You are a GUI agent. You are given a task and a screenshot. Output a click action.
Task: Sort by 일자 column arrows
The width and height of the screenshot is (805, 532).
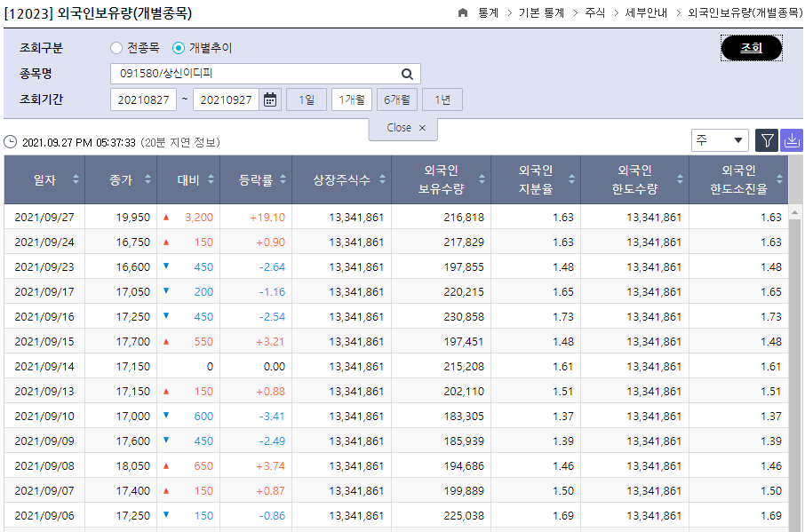pyautogui.click(x=76, y=179)
